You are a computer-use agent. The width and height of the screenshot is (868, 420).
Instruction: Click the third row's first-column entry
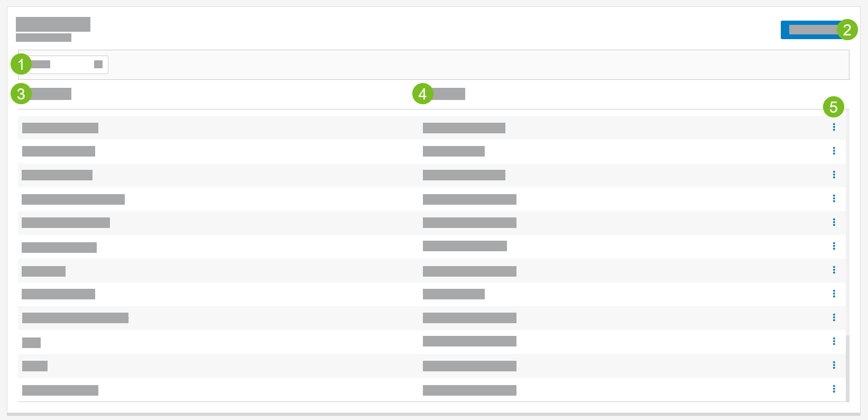coord(57,175)
